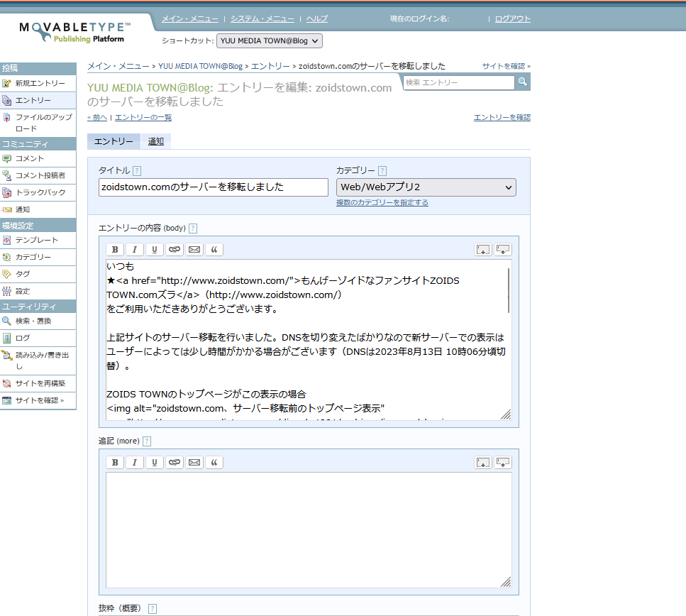The image size is (686, 616).
Task: Insert a blockquote using the quote icon
Action: (x=213, y=249)
